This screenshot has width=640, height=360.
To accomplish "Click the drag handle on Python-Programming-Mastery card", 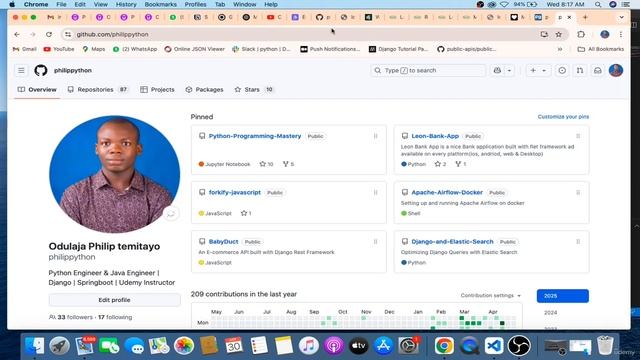I will [376, 136].
